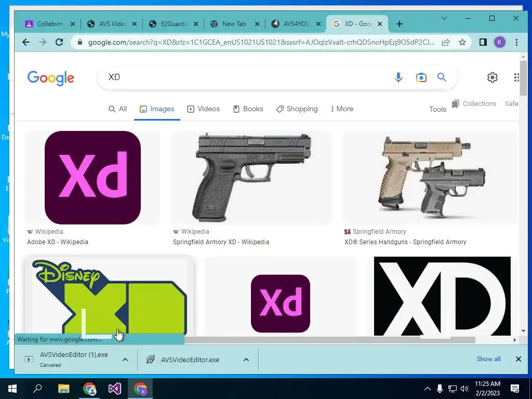
Task: Open the black Springfield XD pistol thumbnail
Action: coord(251,178)
